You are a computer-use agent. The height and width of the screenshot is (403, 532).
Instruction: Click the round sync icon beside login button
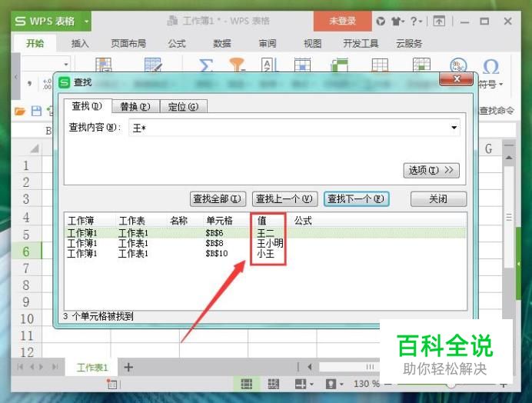point(381,22)
